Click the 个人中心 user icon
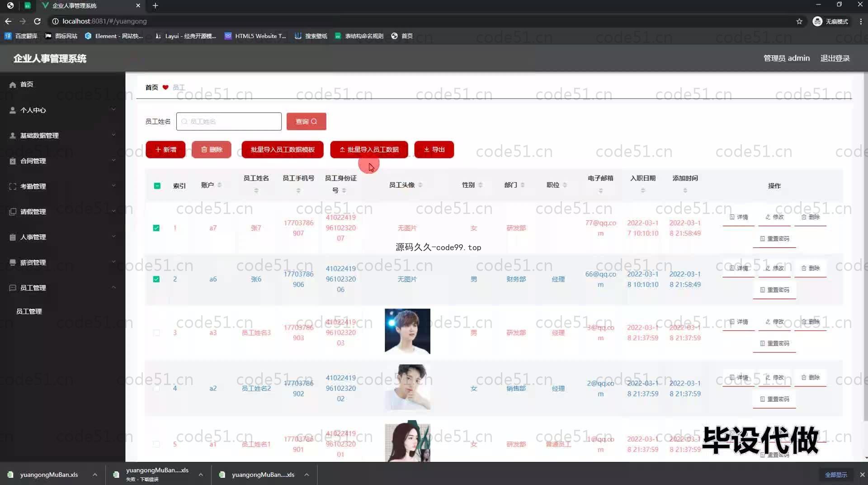868x485 pixels. click(x=13, y=110)
